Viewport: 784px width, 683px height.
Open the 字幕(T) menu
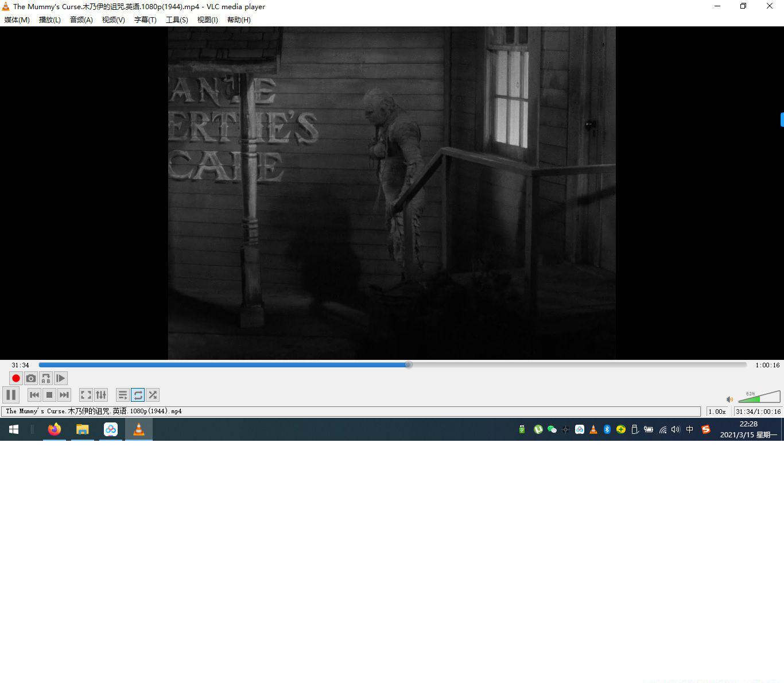[x=145, y=20]
